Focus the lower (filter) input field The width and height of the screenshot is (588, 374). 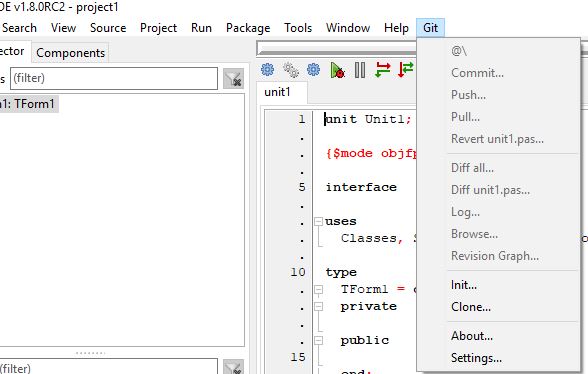[x=109, y=367]
